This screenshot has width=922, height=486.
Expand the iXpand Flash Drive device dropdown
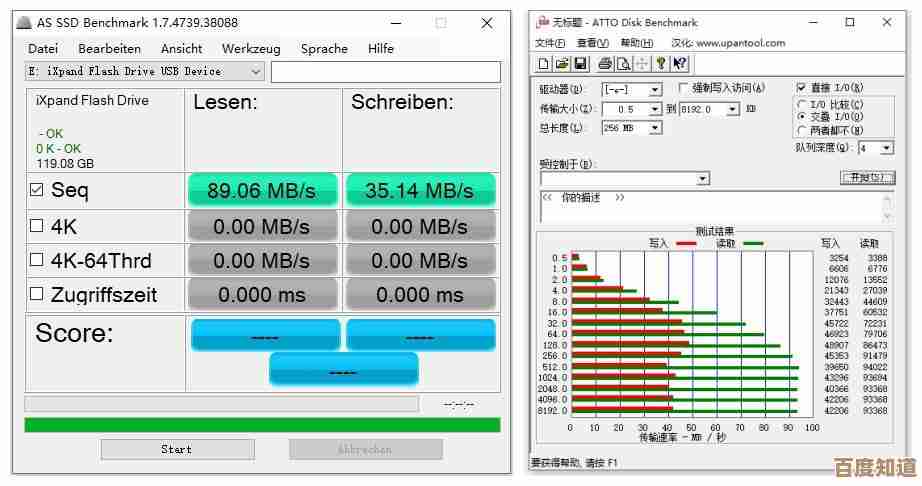(256, 72)
